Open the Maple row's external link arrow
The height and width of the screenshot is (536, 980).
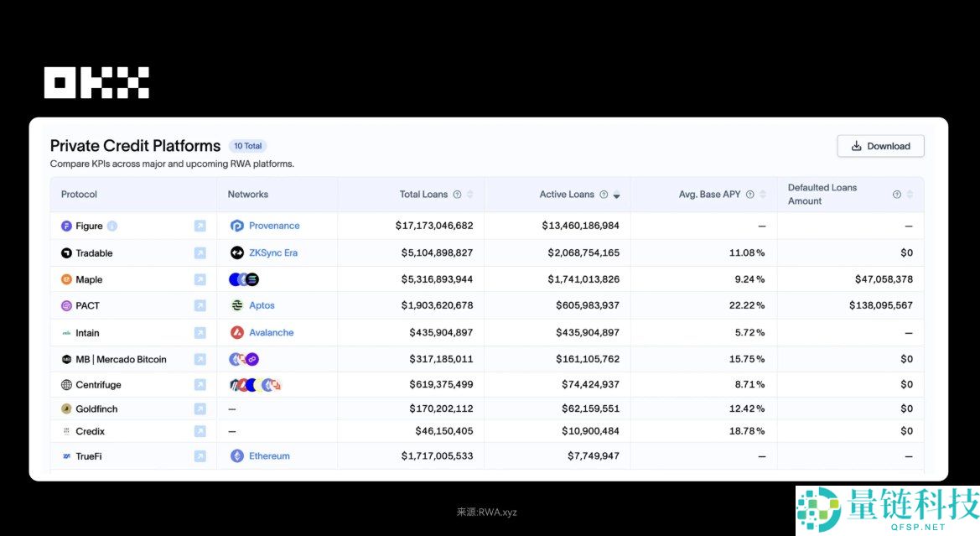(200, 279)
